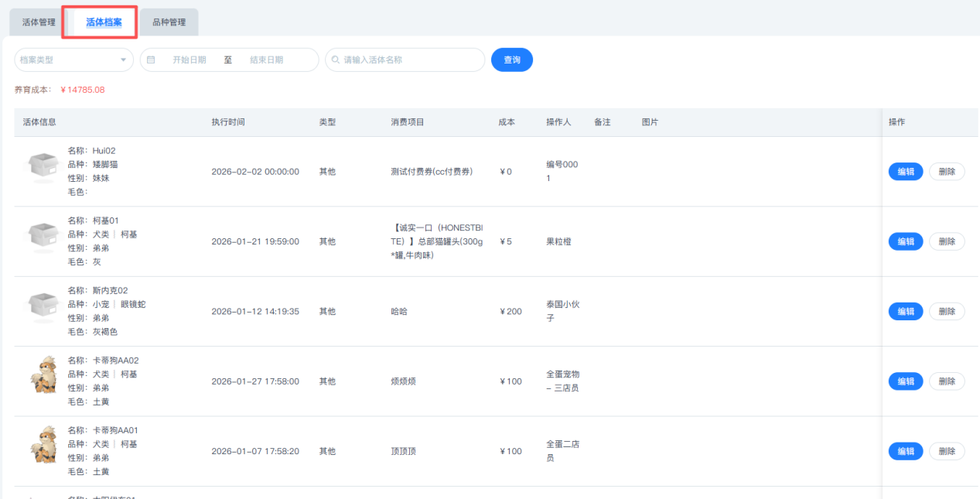Select the 活体档案 tab

(x=104, y=22)
